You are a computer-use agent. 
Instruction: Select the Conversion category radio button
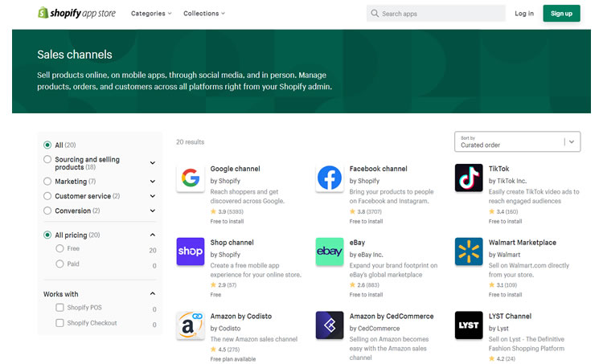(x=47, y=211)
